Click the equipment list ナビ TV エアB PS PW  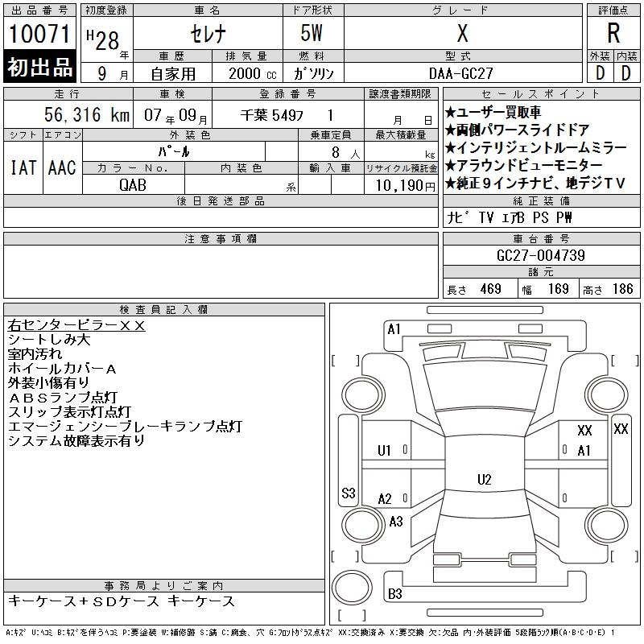510,217
